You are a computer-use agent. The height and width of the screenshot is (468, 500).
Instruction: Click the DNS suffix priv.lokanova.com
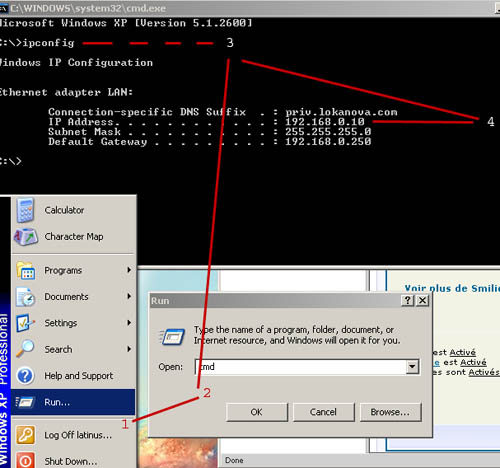pyautogui.click(x=341, y=112)
